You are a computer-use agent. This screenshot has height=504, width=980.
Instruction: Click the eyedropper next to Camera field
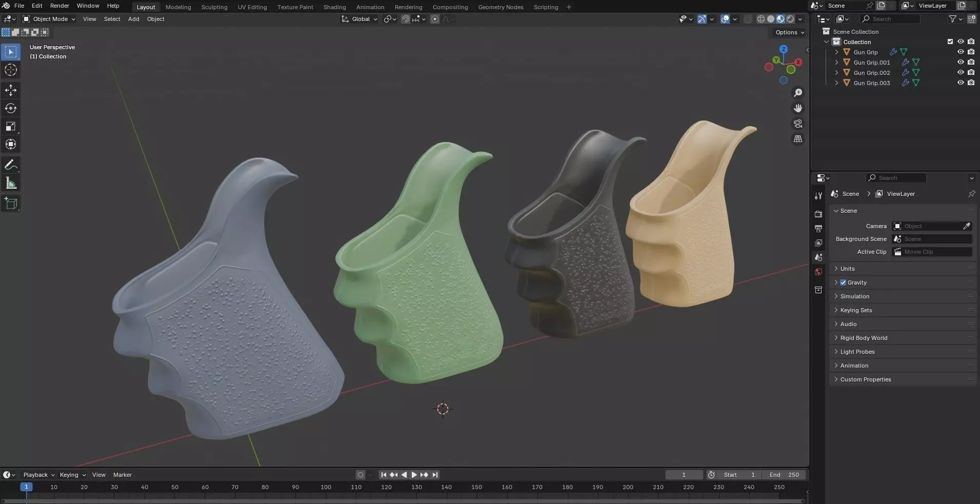click(x=967, y=226)
